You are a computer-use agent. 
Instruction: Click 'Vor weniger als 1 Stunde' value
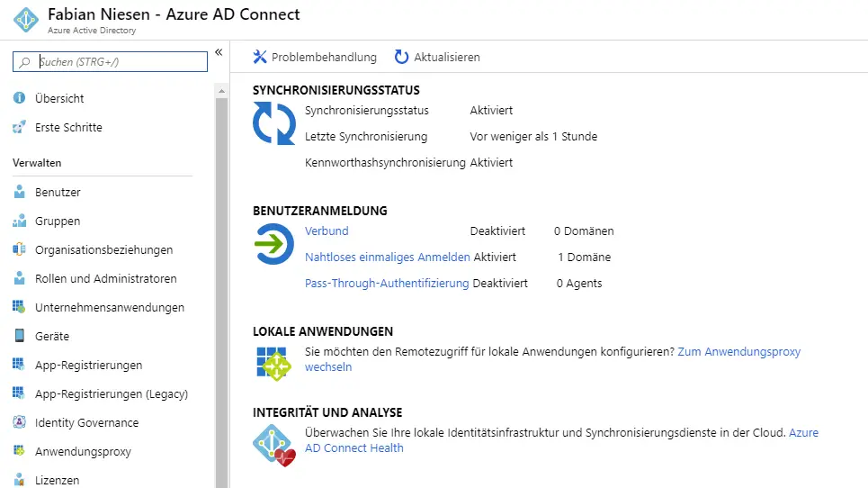533,136
